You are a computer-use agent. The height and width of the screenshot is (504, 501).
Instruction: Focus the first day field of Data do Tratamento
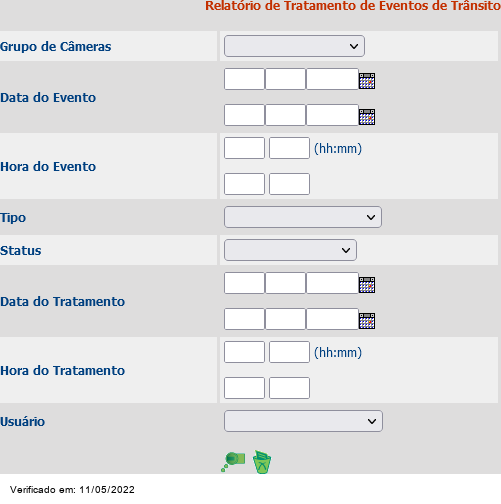click(244, 283)
